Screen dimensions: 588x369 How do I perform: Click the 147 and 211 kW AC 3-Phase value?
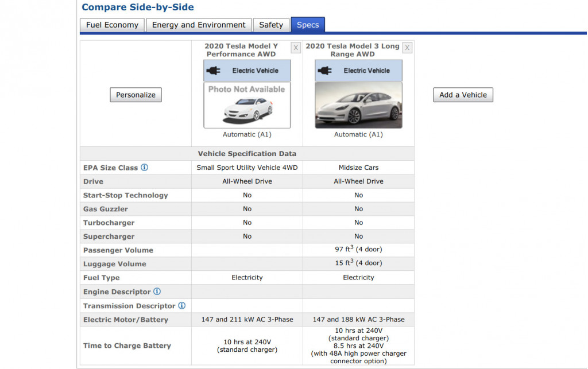coord(247,320)
